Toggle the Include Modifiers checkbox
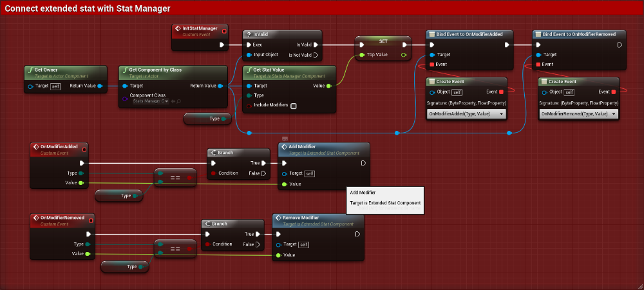The width and height of the screenshot is (644, 290). pos(294,106)
